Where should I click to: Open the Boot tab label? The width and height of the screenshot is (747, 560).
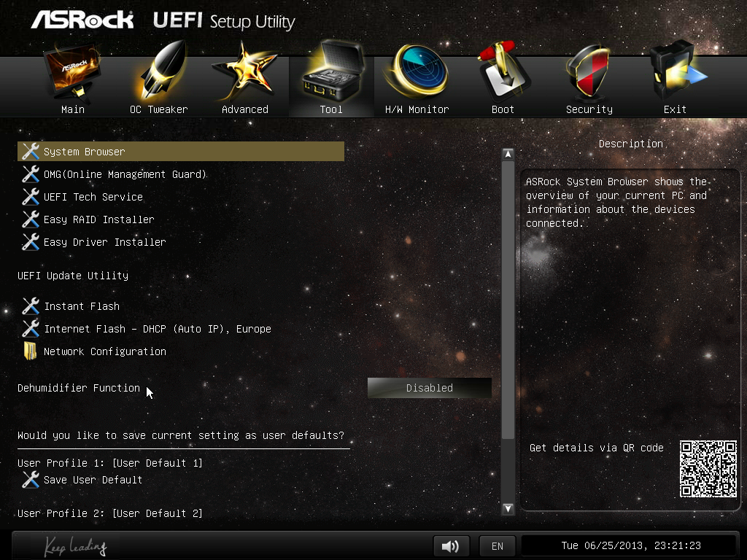pos(503,109)
